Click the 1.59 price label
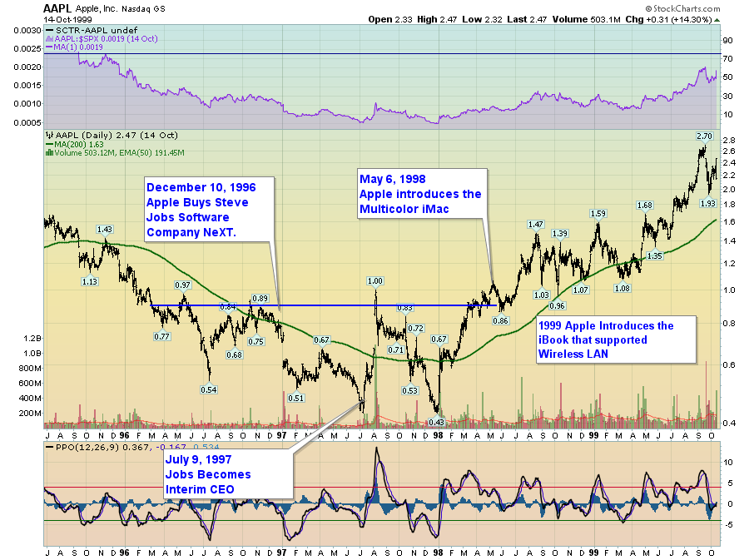 (x=598, y=213)
